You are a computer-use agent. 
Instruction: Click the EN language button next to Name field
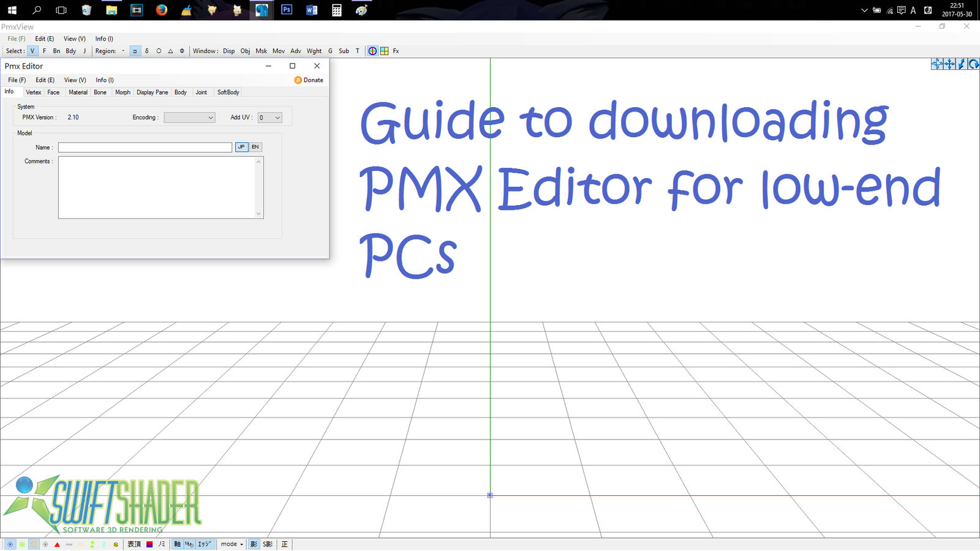255,147
